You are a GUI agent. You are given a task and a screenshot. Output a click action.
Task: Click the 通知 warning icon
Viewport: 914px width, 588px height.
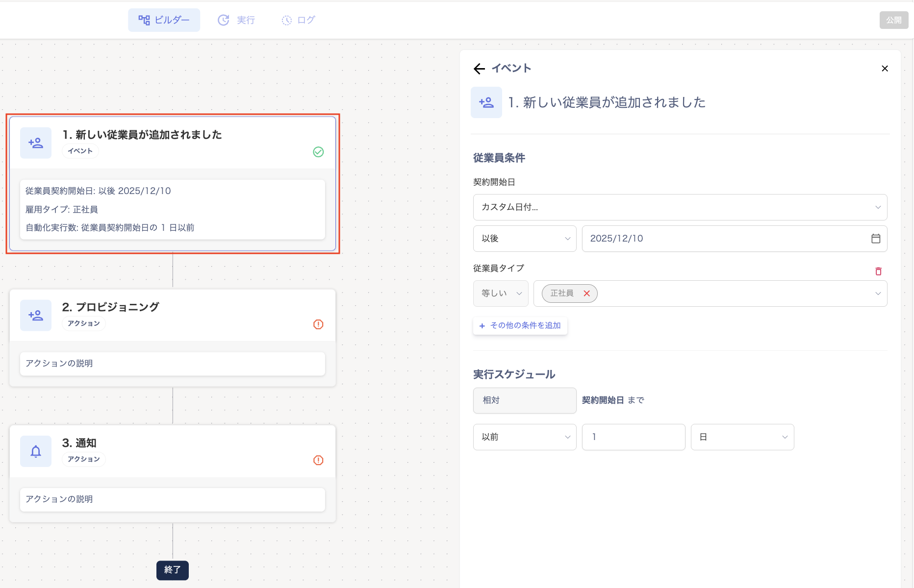point(318,460)
